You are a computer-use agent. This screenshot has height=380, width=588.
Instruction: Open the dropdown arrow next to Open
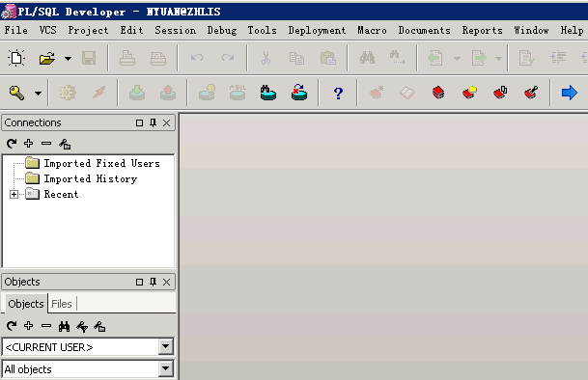[68, 59]
